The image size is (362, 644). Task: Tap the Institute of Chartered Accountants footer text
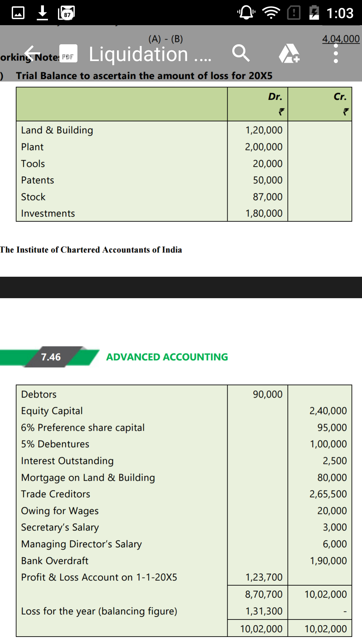91,250
